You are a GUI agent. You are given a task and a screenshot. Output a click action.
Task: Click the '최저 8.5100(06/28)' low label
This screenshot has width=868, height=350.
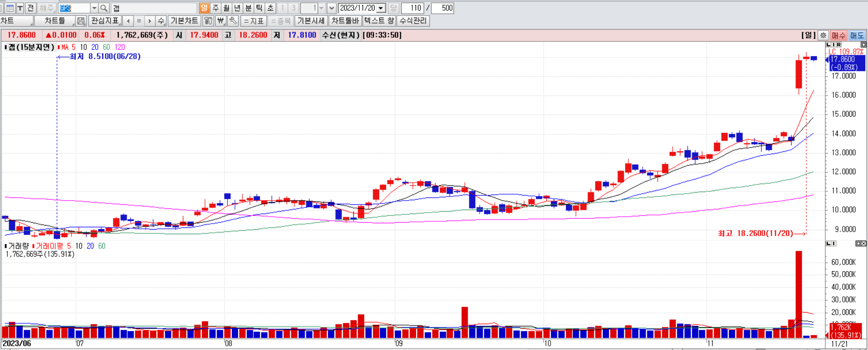pyautogui.click(x=105, y=56)
